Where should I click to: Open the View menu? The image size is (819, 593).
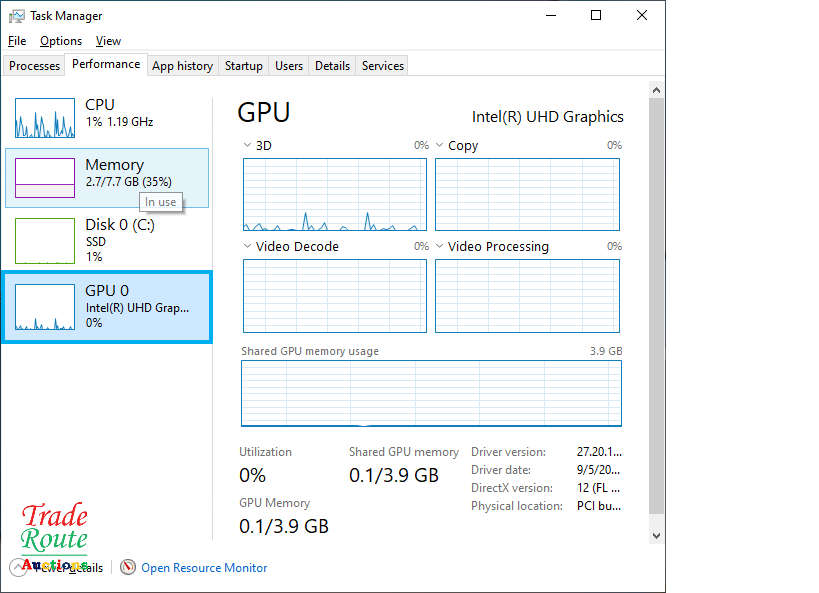click(108, 41)
